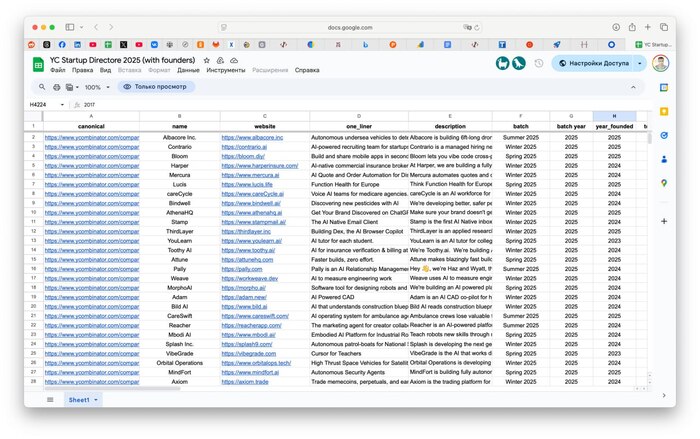This screenshot has width=700, height=439.
Task: Click the second anonymous viewer avatar
Action: click(x=519, y=63)
